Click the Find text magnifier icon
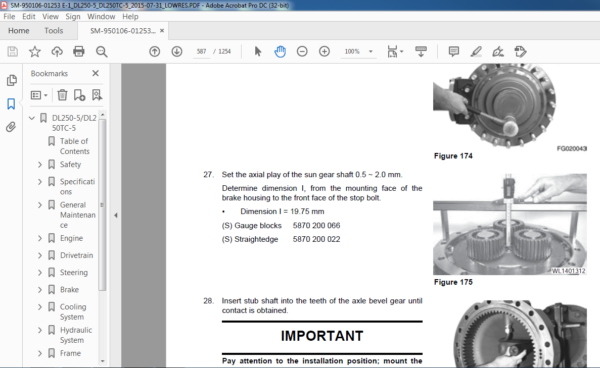 [x=101, y=51]
